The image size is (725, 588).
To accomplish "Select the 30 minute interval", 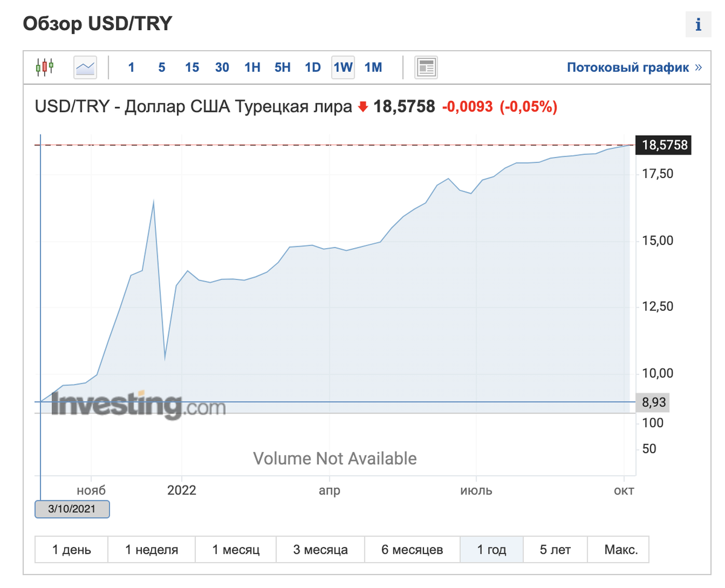I will pyautogui.click(x=222, y=67).
